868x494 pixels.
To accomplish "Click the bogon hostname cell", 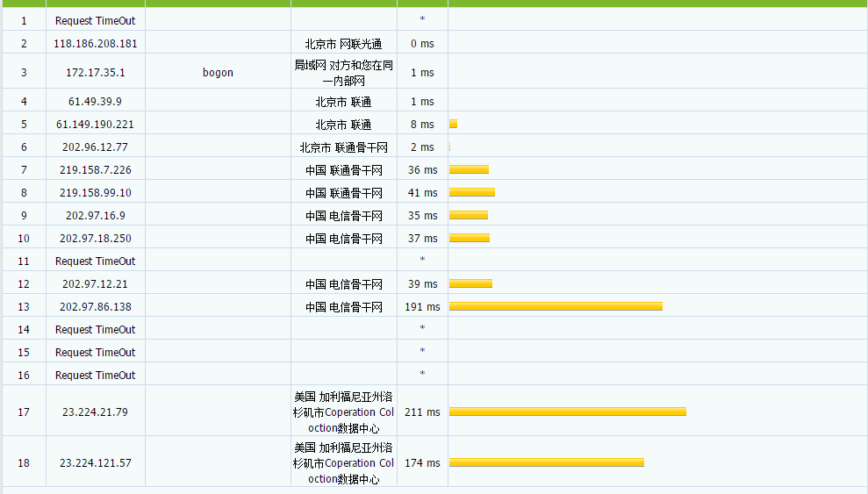I will click(x=218, y=73).
